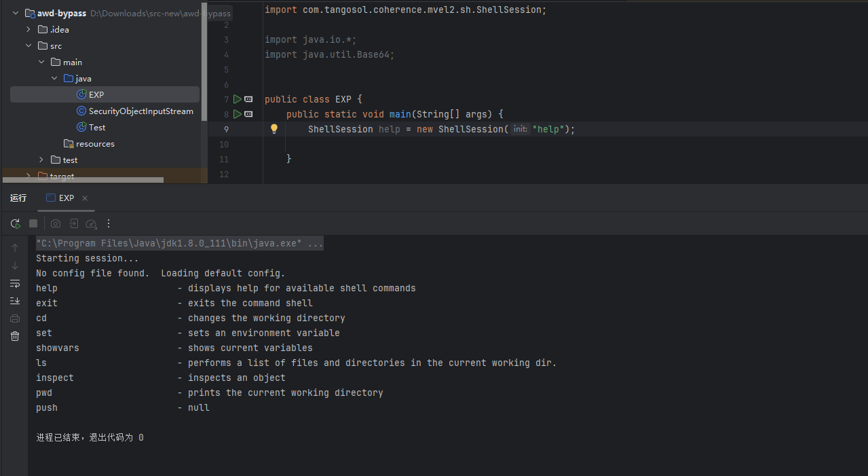The width and height of the screenshot is (868, 476).
Task: Click the lightbulb quick-fix icon on line 9
Action: click(x=274, y=129)
